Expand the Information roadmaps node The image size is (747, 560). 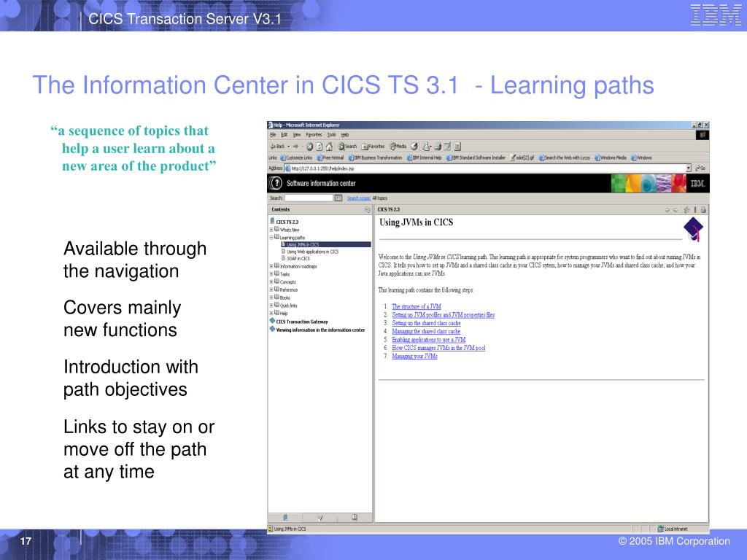point(271,266)
